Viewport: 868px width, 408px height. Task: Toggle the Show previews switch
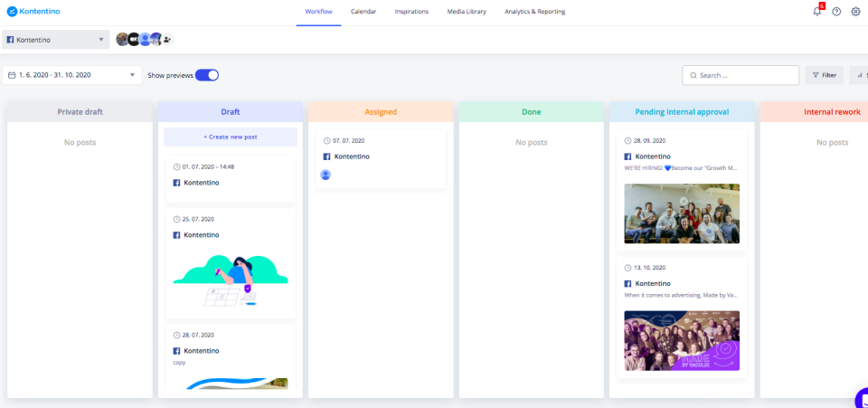click(x=207, y=75)
